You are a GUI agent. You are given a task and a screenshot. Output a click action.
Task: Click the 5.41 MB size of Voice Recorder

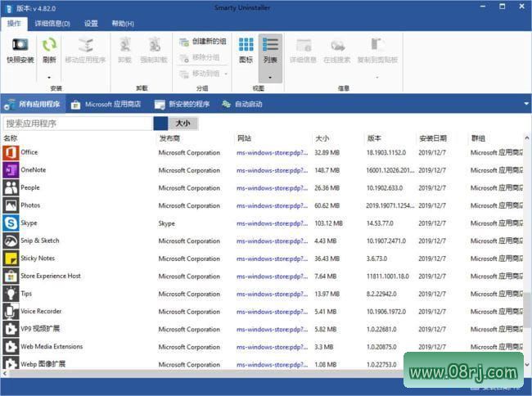coord(326,311)
